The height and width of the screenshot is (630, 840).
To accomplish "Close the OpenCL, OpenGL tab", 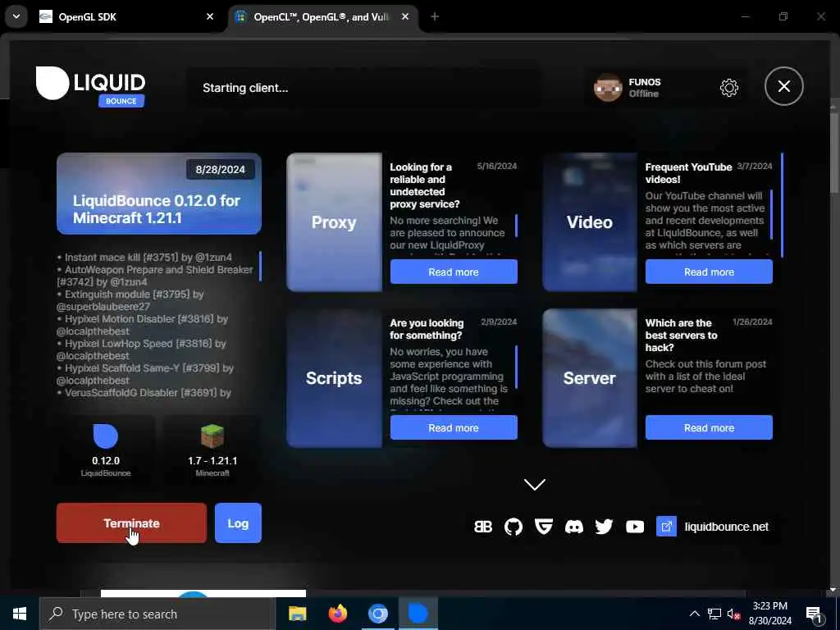I will coord(405,16).
